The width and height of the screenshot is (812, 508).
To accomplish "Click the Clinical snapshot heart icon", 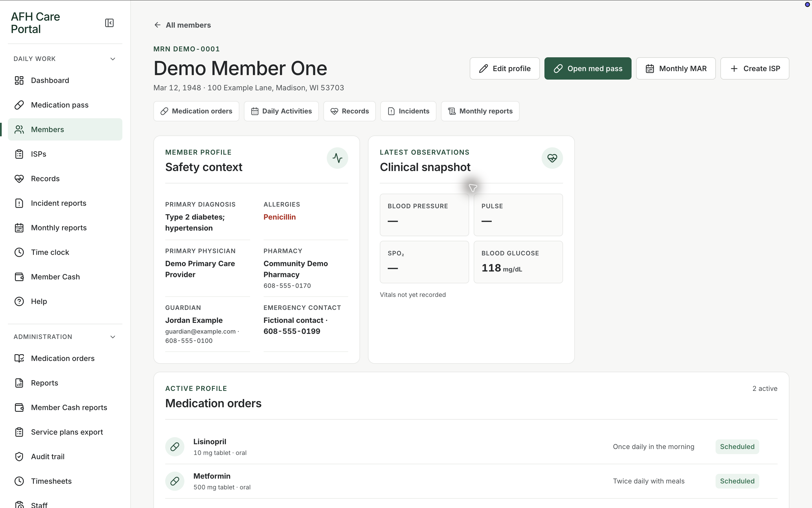I will point(552,158).
